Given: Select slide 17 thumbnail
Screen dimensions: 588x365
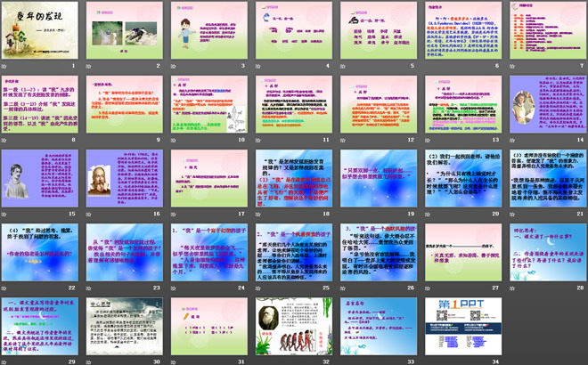Looking at the screenshot, I should point(209,178).
